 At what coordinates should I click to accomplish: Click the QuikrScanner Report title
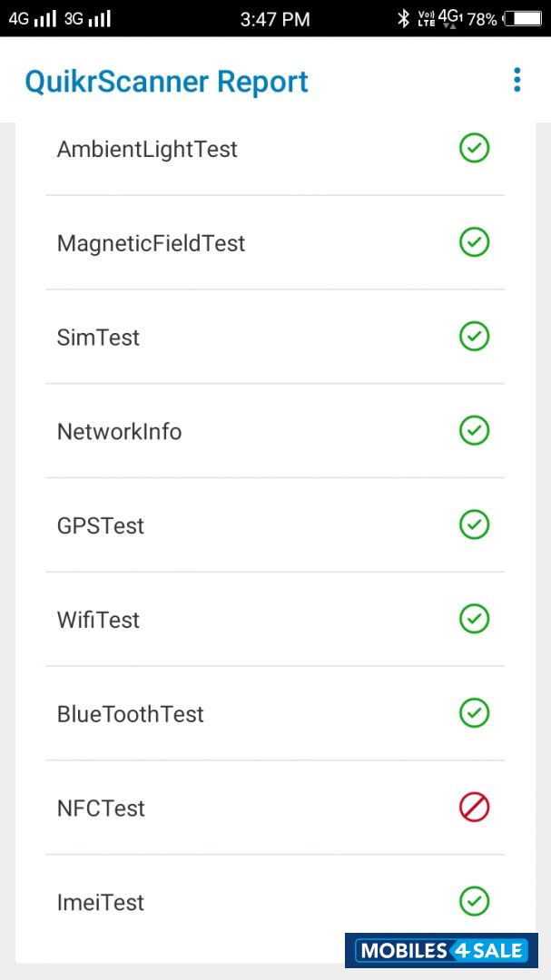coord(166,82)
